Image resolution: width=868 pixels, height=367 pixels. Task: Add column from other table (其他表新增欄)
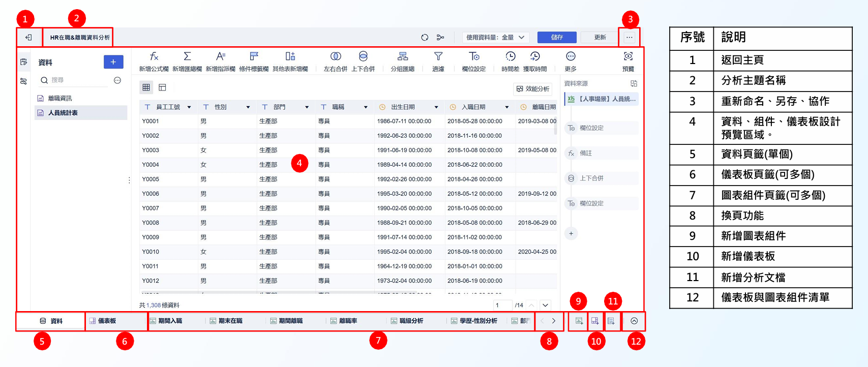click(x=290, y=62)
